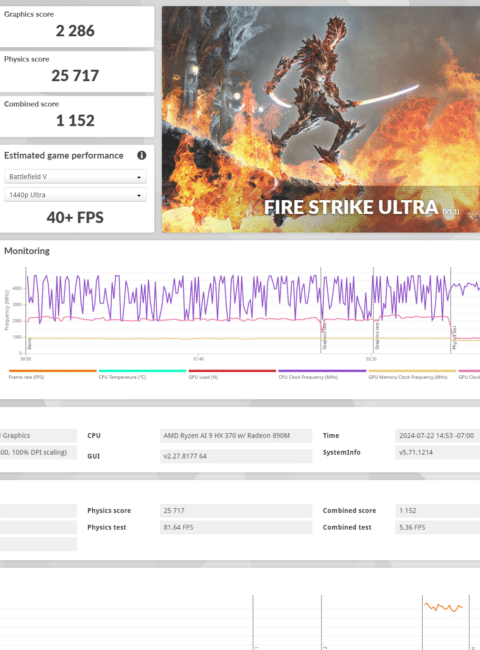Image resolution: width=480 pixels, height=650 pixels.
Task: Toggle the Frame rate (FPS) legend series
Action: click(x=52, y=374)
